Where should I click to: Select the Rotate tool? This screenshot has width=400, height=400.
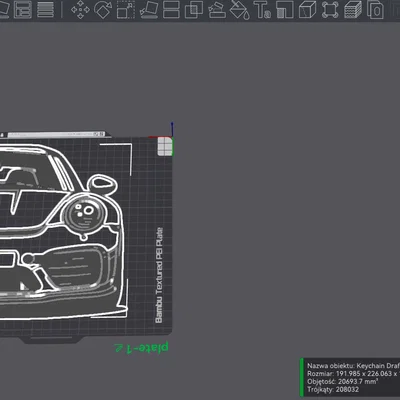103,9
